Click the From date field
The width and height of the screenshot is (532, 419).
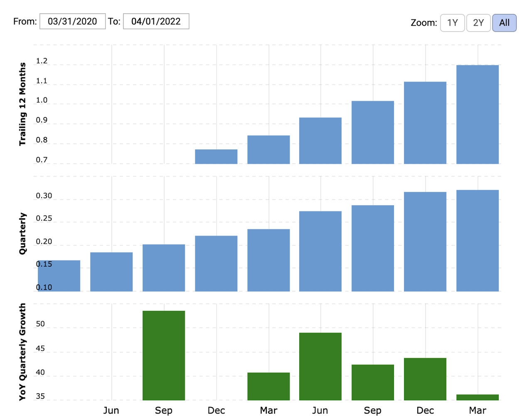pyautogui.click(x=72, y=21)
